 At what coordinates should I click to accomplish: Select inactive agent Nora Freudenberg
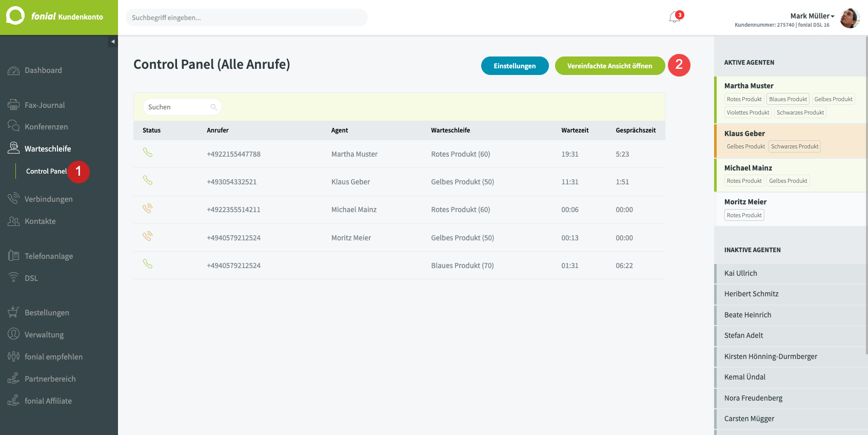pos(790,399)
